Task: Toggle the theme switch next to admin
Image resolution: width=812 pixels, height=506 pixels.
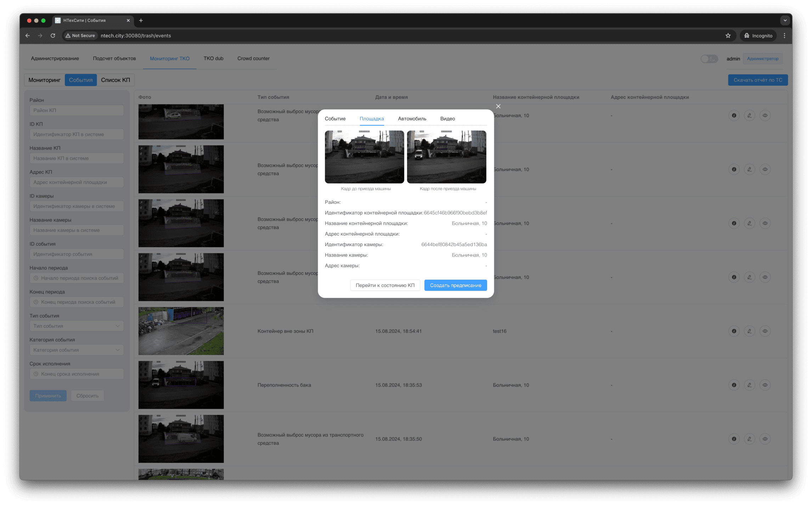Action: pyautogui.click(x=709, y=59)
